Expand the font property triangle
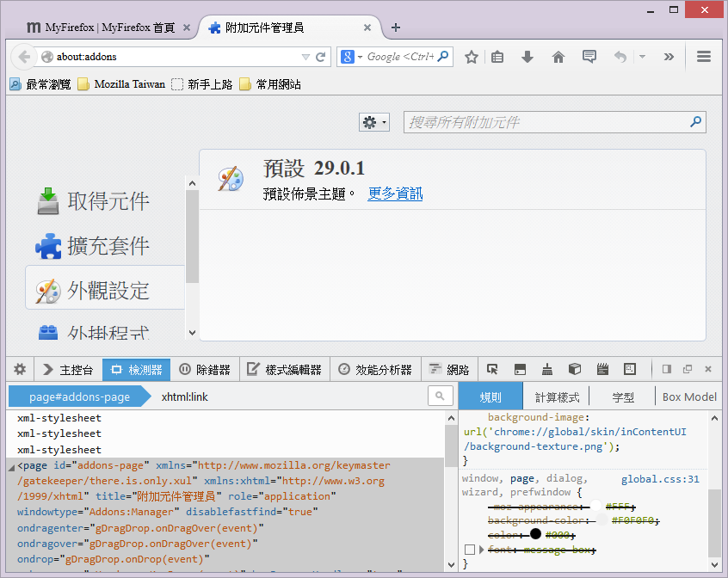The width and height of the screenshot is (728, 578). point(481,550)
